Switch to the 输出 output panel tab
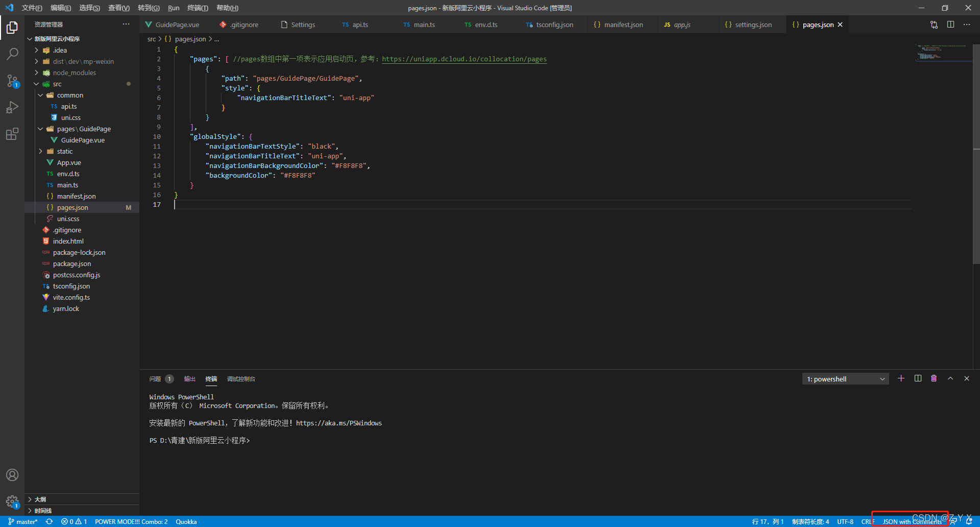This screenshot has height=527, width=980. 190,379
